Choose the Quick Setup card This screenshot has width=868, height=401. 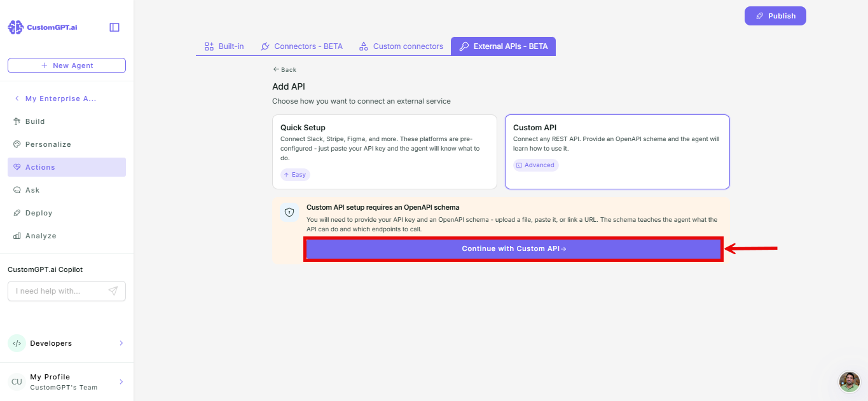[x=385, y=152]
